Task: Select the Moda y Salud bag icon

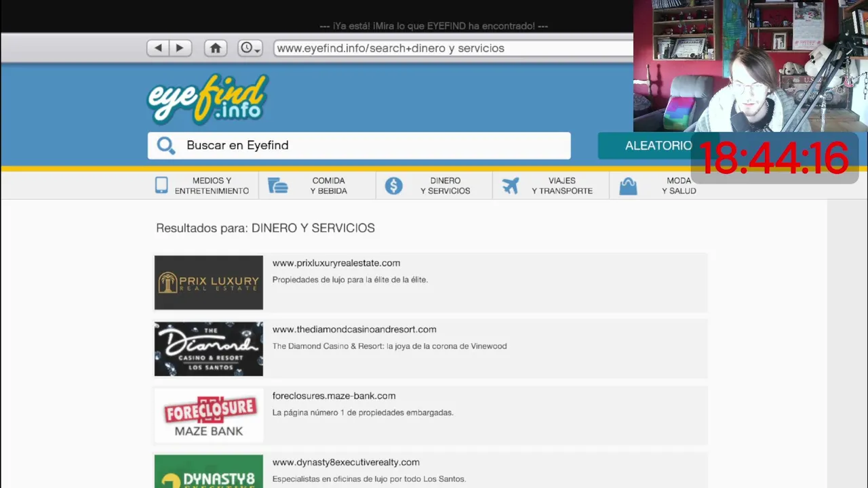Action: tap(628, 186)
